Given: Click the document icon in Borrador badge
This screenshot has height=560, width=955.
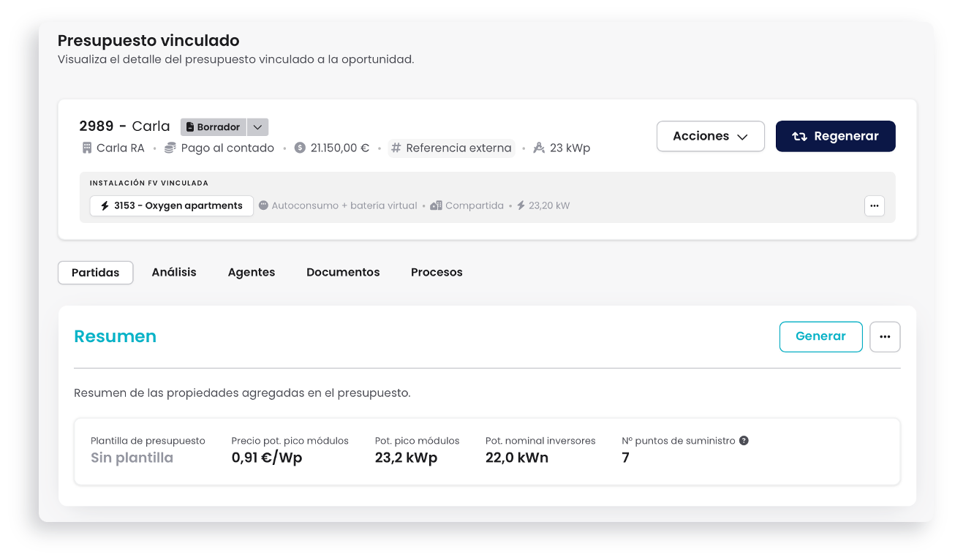Looking at the screenshot, I should point(190,127).
